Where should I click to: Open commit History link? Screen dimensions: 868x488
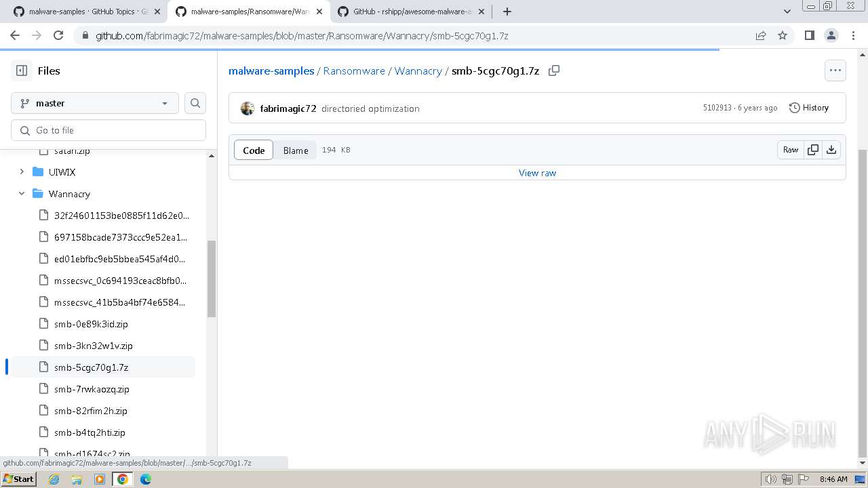pyautogui.click(x=809, y=108)
